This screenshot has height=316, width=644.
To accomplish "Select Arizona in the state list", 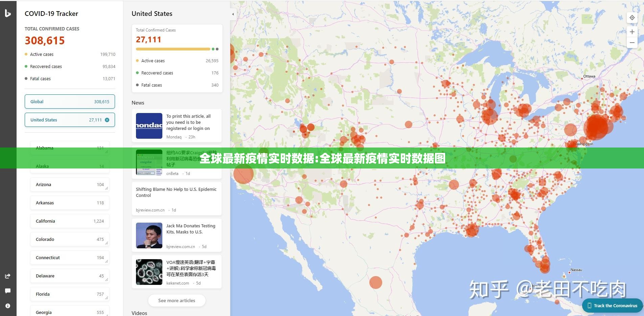I will coord(70,184).
